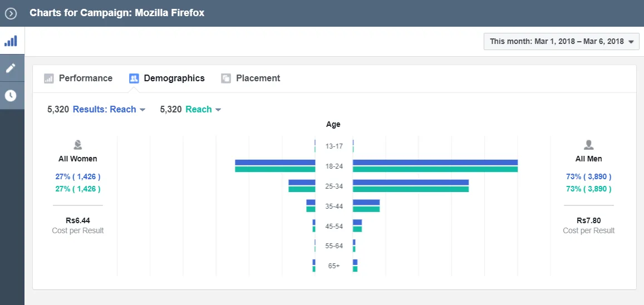Click the Charts for Campaign: Mozilla Firefox title
Image resolution: width=644 pixels, height=305 pixels.
click(117, 13)
